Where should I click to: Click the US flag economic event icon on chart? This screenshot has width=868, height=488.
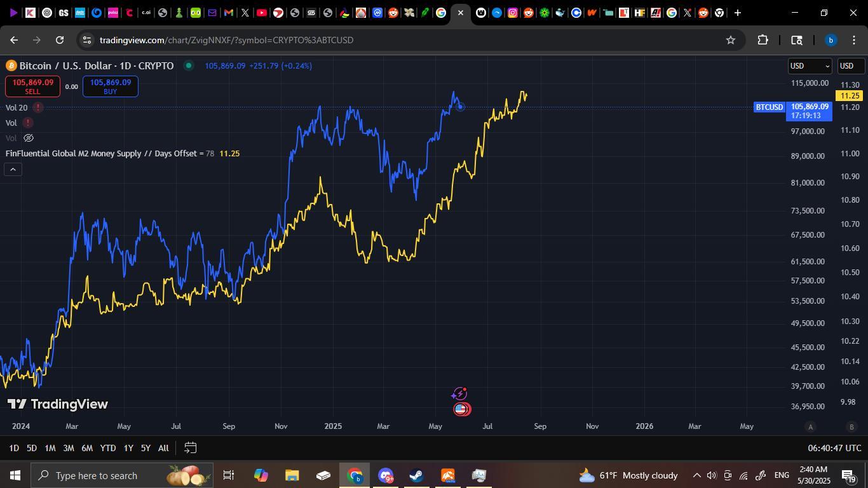point(461,409)
